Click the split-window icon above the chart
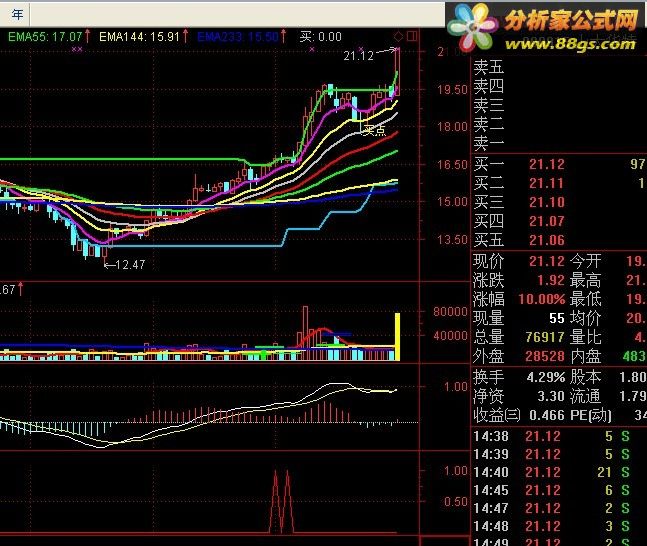The image size is (647, 546). [x=412, y=36]
